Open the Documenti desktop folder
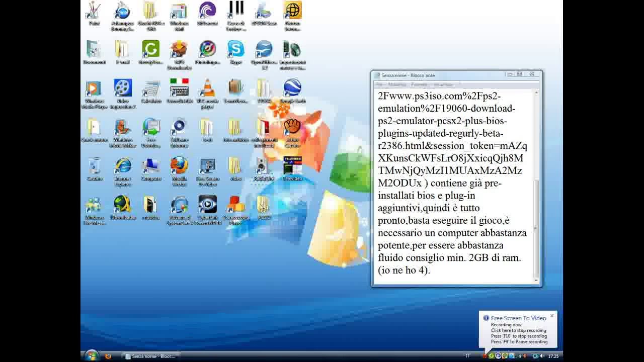The height and width of the screenshot is (362, 644). pos(94,52)
